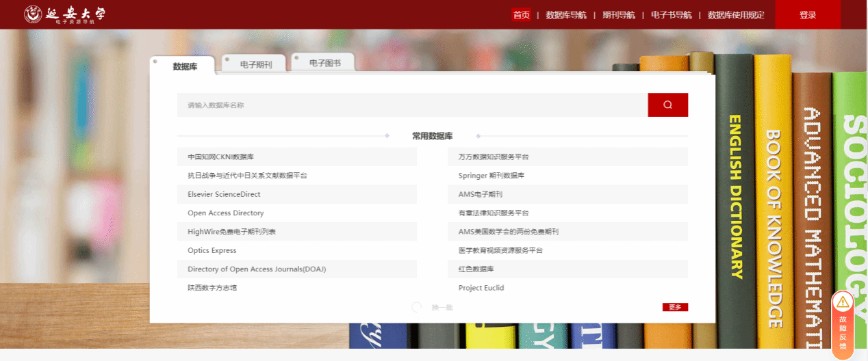Go to 电子书导航 menu item
This screenshot has height=361, width=868.
click(x=671, y=15)
